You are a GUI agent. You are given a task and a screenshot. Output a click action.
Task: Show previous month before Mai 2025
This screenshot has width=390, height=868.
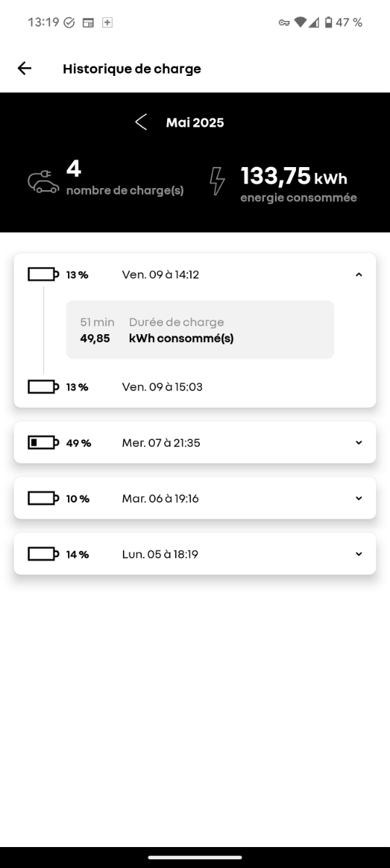[x=141, y=122]
